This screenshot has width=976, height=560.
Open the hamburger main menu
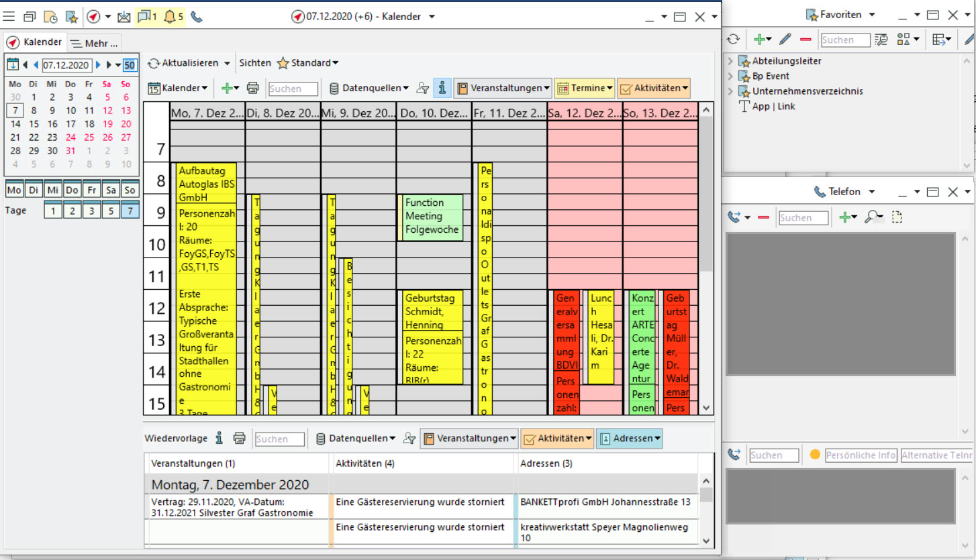click(9, 17)
